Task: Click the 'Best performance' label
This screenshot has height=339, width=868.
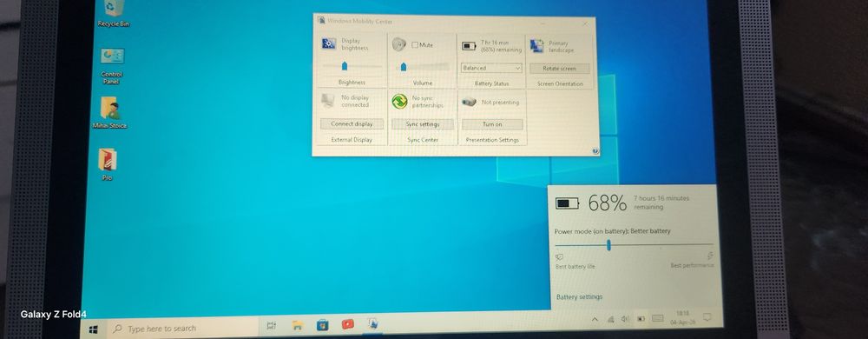Action: (692, 265)
